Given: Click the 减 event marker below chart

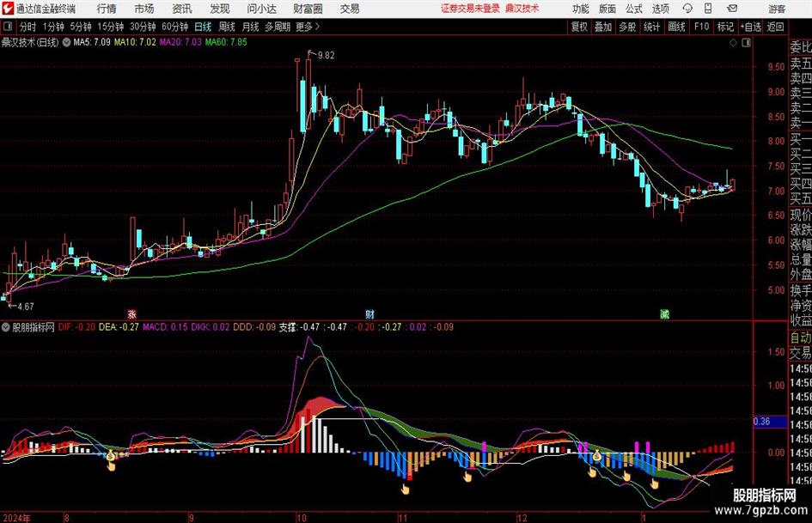Looking at the screenshot, I should [664, 313].
